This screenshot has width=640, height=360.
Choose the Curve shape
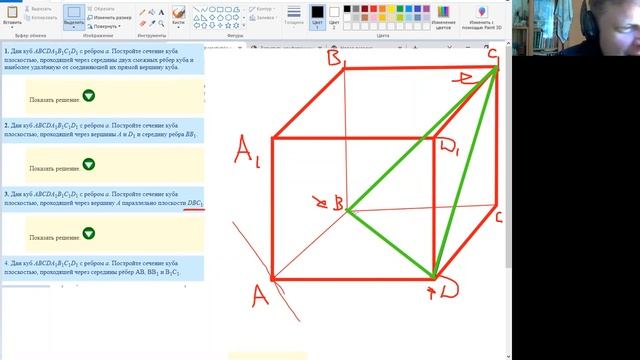(x=204, y=9)
